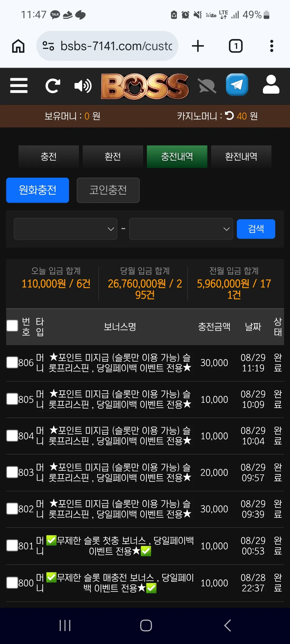This screenshot has width=290, height=644.
Task: Switch to 환전내역 tab
Action: [x=241, y=157]
